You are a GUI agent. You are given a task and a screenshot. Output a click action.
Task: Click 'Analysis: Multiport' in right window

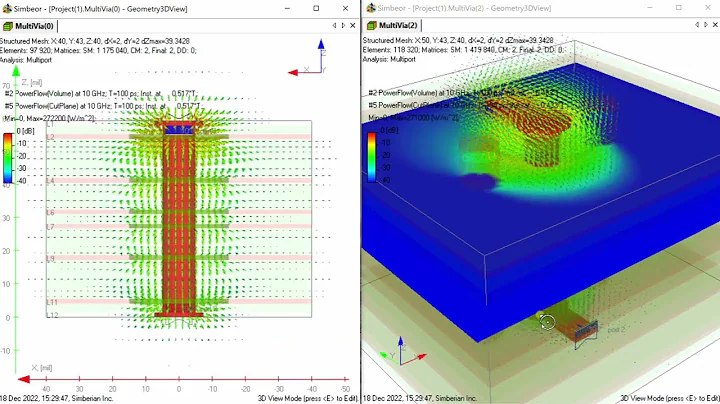click(x=389, y=59)
